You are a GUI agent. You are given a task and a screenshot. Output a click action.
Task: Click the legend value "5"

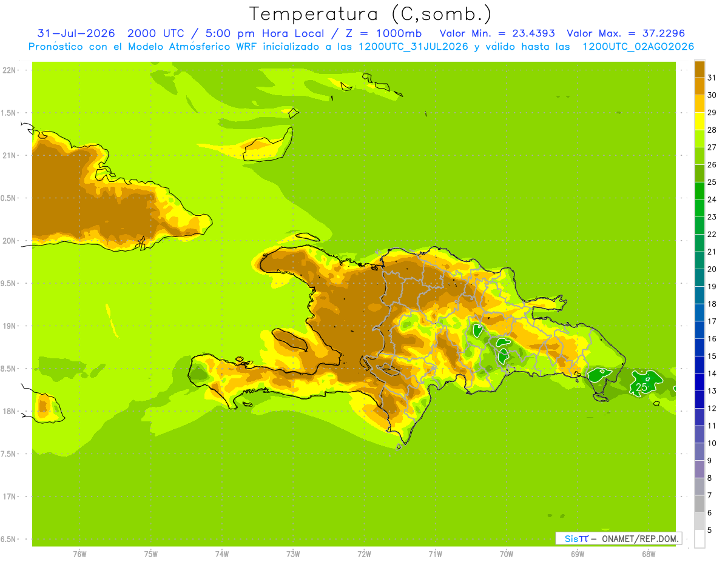pos(710,530)
